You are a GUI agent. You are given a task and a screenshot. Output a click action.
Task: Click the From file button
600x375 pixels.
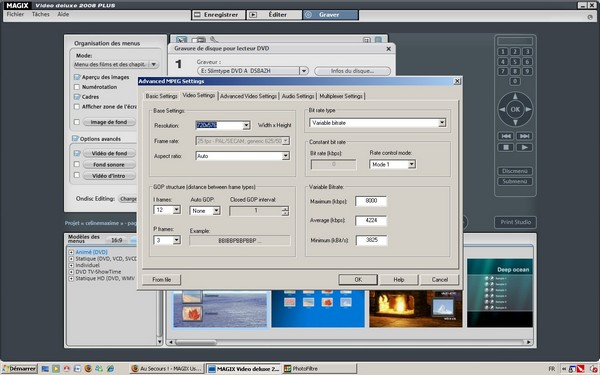tap(161, 279)
